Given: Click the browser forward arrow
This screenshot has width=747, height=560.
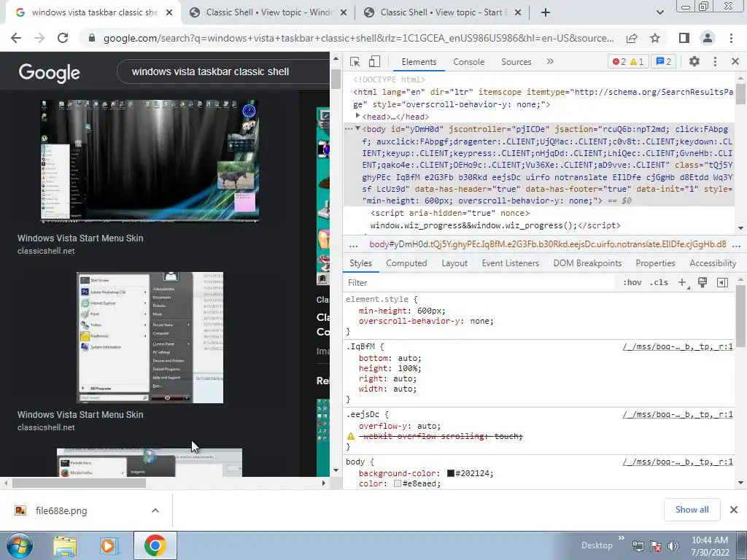Looking at the screenshot, I should click(x=39, y=38).
